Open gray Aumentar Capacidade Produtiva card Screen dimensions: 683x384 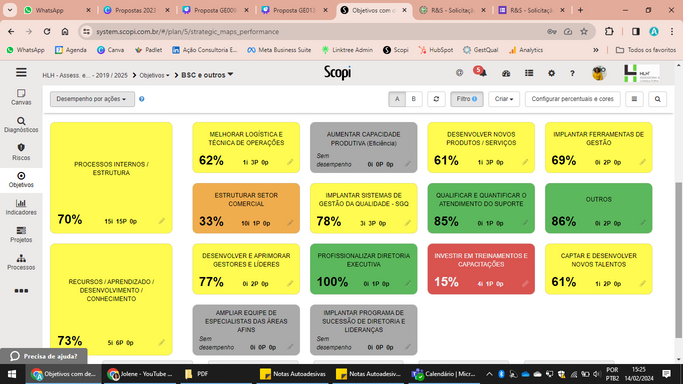pyautogui.click(x=364, y=148)
